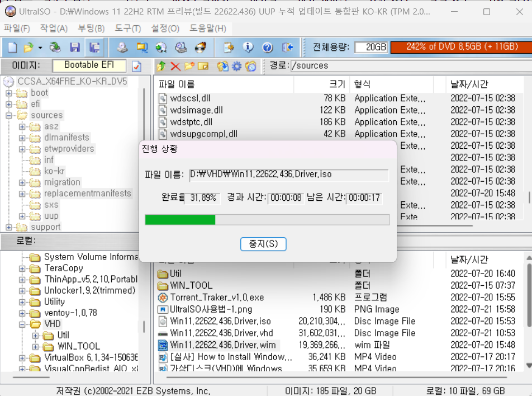The image size is (532, 396).
Task: Sort image files by 크기 column header
Action: 321,84
